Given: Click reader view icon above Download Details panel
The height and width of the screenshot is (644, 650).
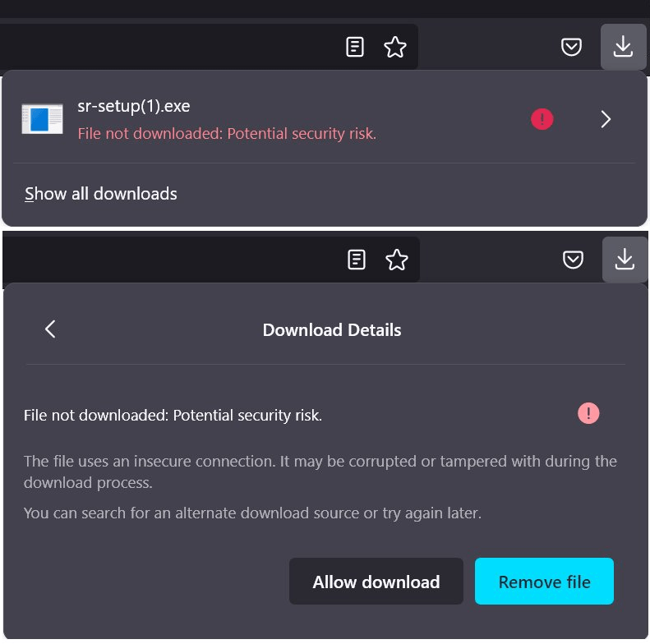Looking at the screenshot, I should [356, 260].
